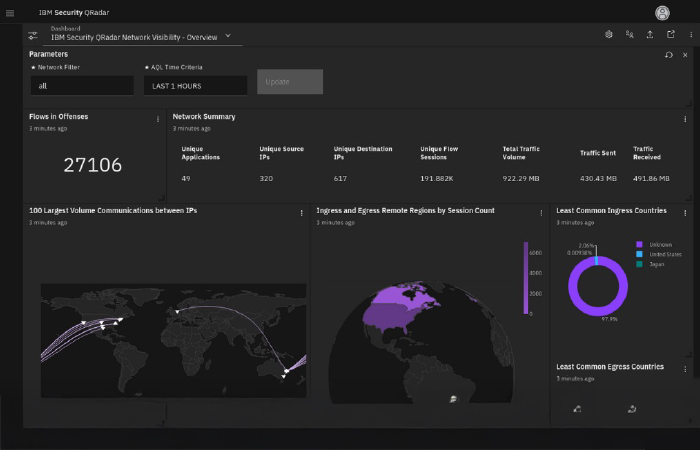The image size is (700, 450).
Task: Click the Update button
Action: [x=290, y=82]
